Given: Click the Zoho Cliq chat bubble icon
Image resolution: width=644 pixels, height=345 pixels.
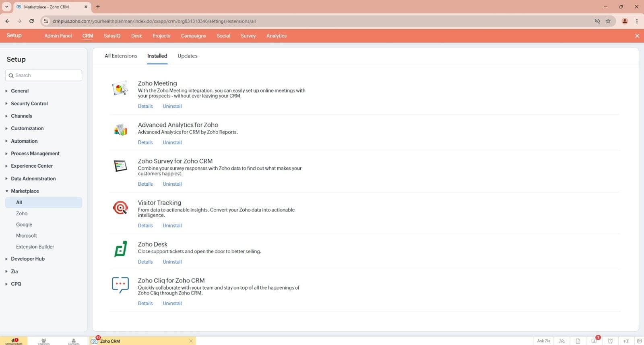Looking at the screenshot, I should (120, 285).
